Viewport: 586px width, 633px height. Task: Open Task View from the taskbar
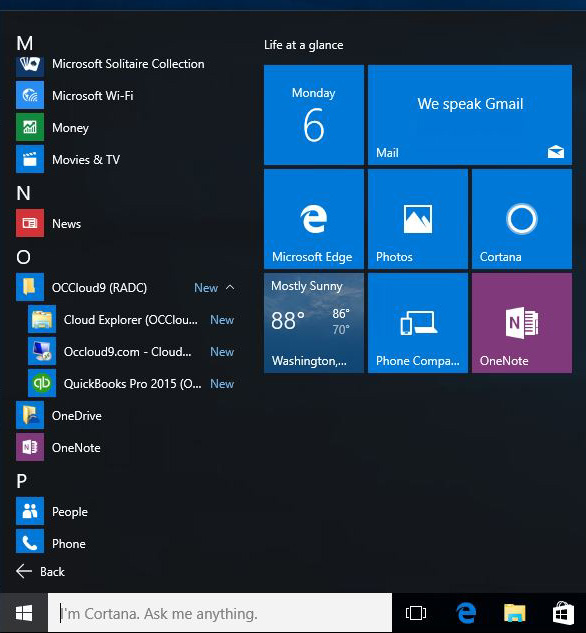[416, 613]
